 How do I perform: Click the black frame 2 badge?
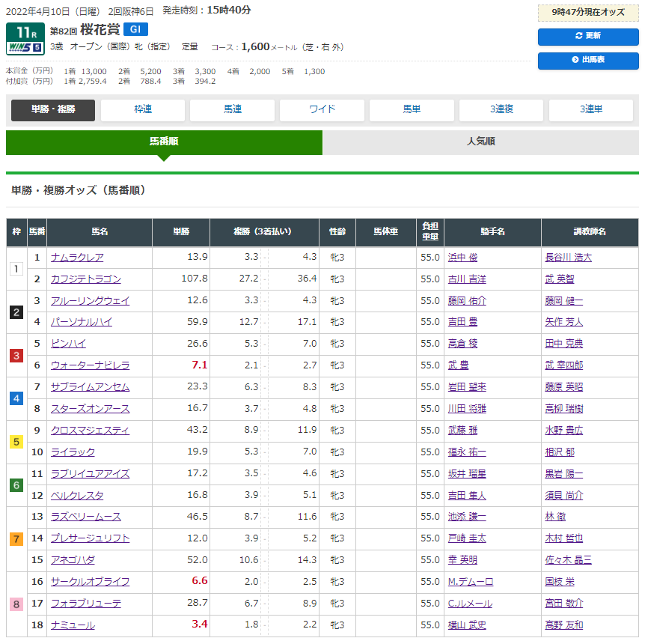tap(16, 312)
